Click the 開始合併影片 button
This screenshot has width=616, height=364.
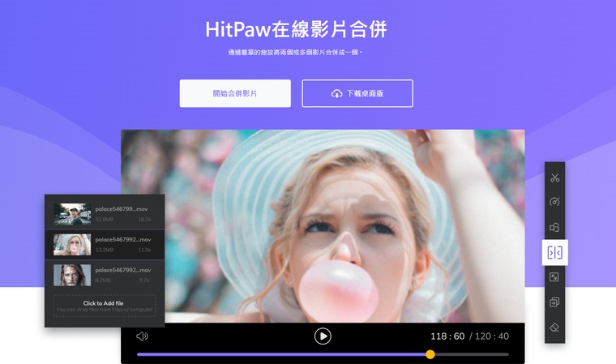[235, 93]
